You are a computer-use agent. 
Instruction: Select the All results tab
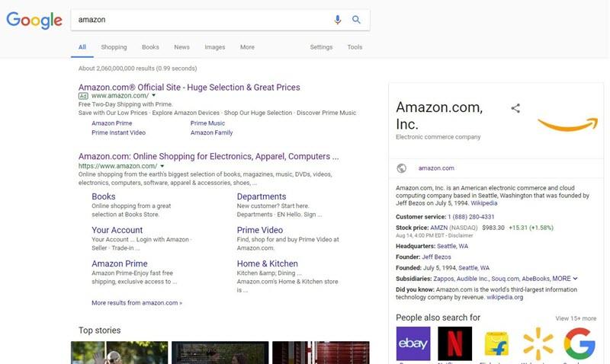(82, 47)
